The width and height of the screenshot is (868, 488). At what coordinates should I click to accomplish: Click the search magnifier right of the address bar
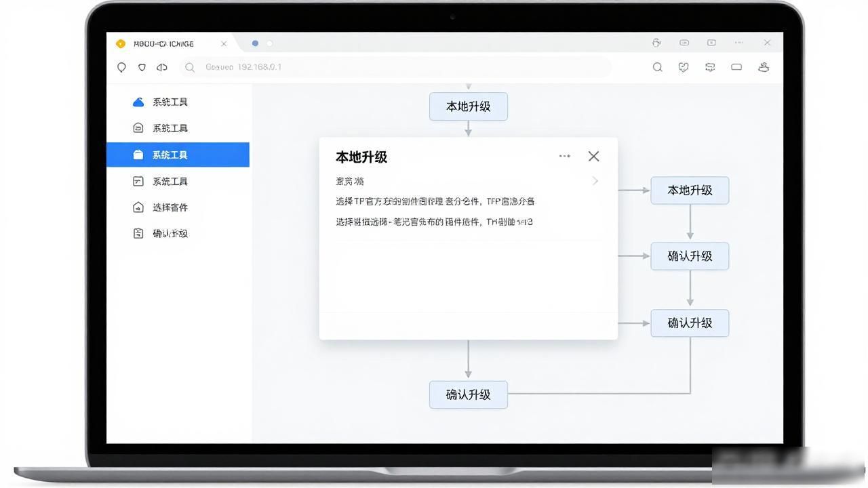click(x=657, y=67)
